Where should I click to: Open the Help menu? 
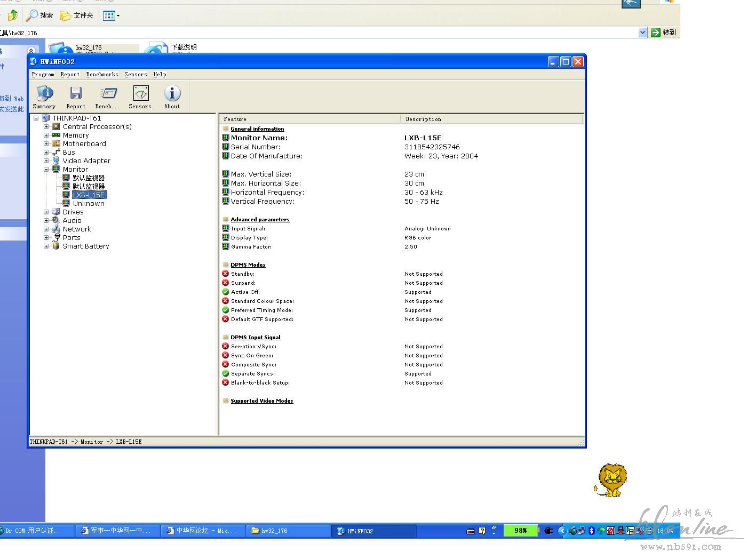pos(160,75)
